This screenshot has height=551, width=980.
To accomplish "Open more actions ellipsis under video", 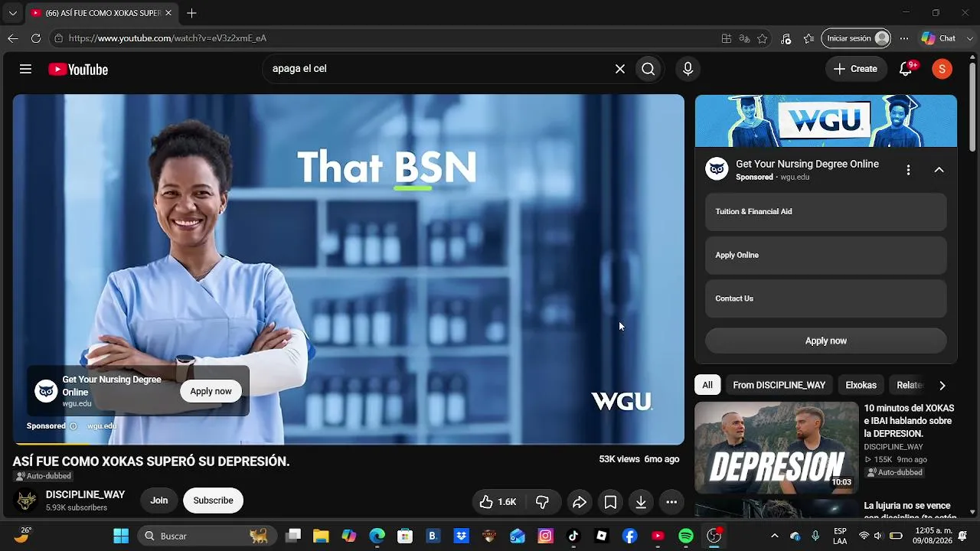I will click(671, 502).
